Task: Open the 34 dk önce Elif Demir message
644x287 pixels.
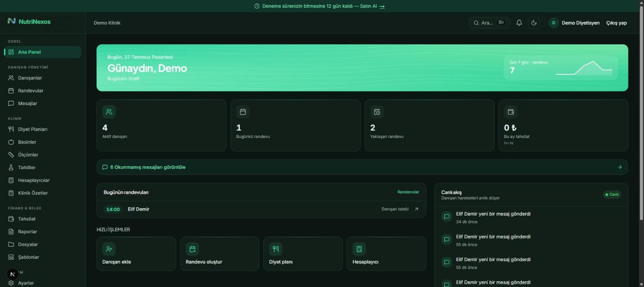Action: (531, 218)
